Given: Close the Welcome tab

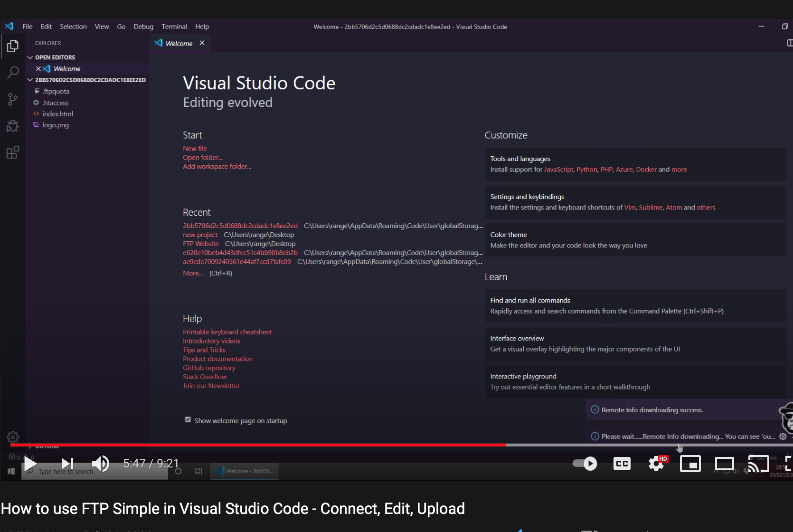Looking at the screenshot, I should click(202, 43).
